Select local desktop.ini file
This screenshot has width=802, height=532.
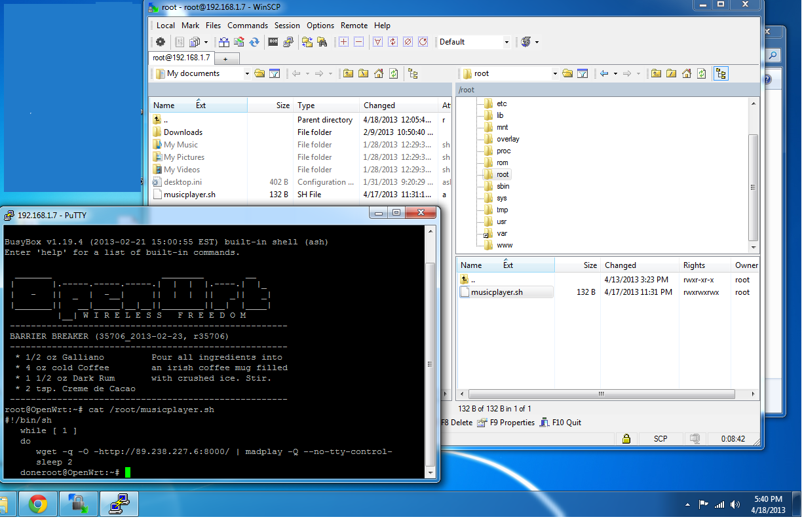click(181, 182)
